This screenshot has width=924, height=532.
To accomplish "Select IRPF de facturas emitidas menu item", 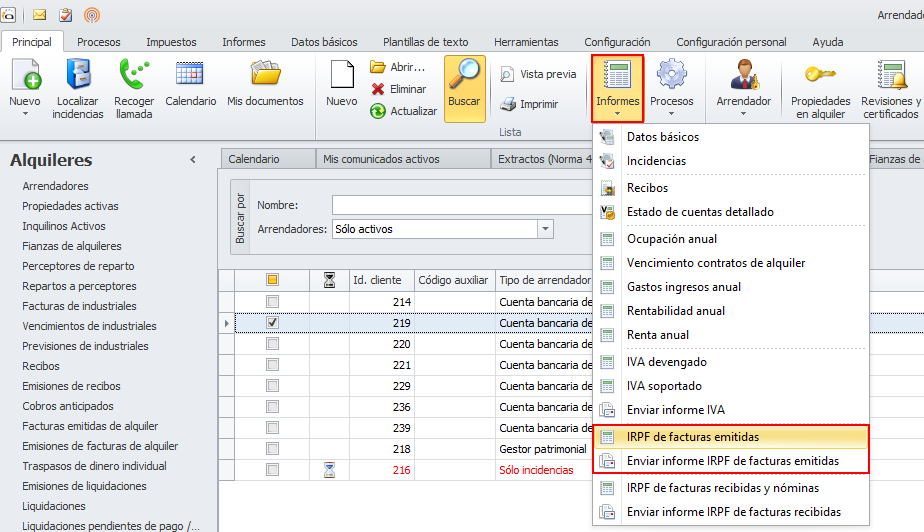I will [692, 437].
